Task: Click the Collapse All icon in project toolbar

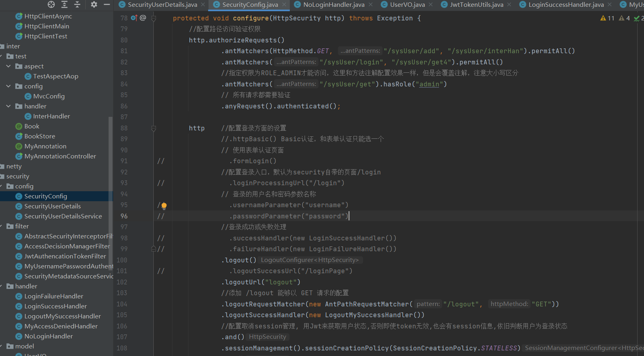Action: tap(78, 4)
